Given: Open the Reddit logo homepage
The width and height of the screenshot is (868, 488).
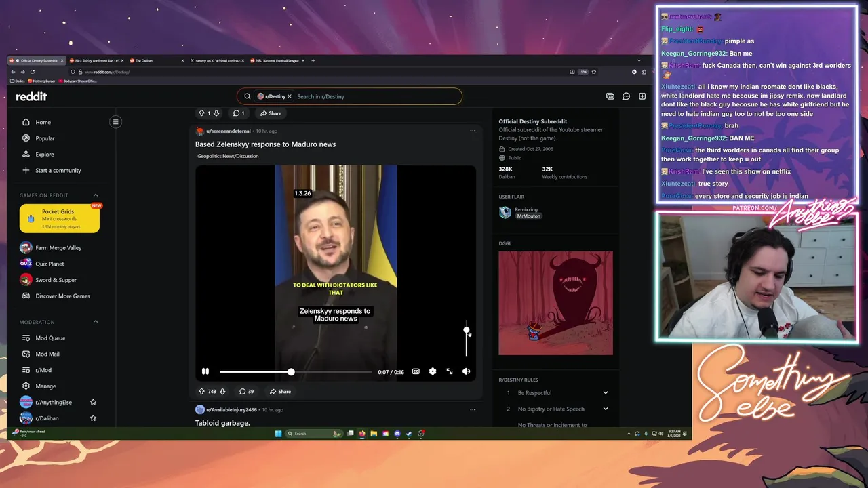Looking at the screenshot, I should 31,96.
